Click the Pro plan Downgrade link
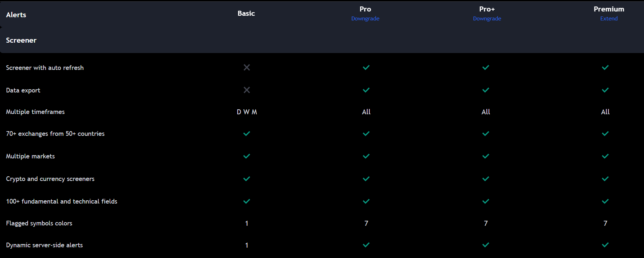Screen dimensions: 644x258 pos(365,19)
